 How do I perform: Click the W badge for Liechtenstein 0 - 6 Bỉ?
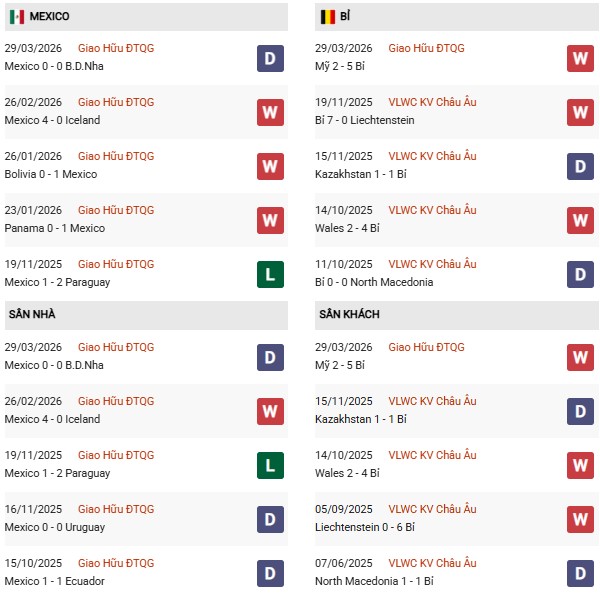pos(581,519)
